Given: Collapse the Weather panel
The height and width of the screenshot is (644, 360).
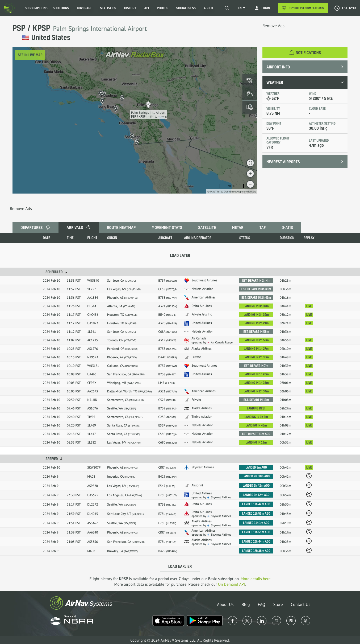Looking at the screenshot, I should [x=305, y=82].
